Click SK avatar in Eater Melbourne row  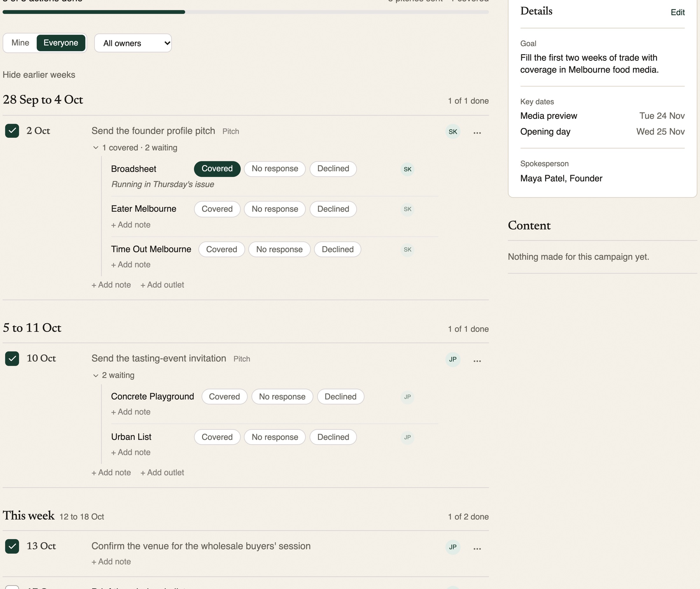(x=407, y=209)
